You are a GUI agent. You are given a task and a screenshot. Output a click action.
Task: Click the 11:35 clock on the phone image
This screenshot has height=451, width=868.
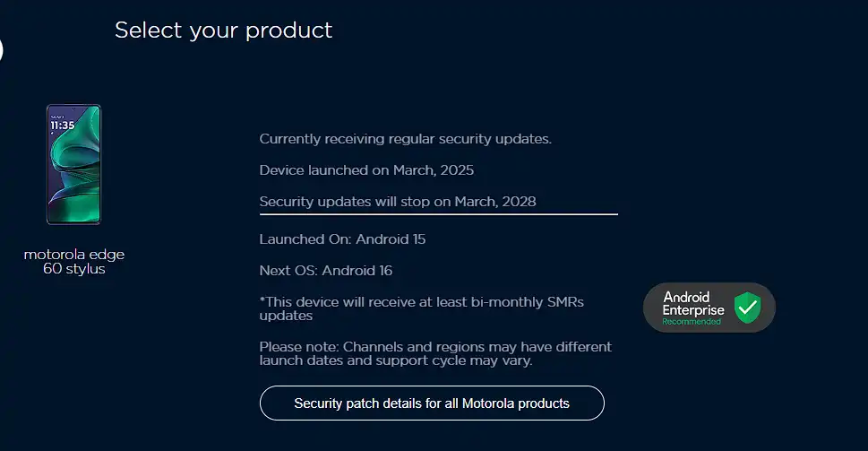[62, 126]
